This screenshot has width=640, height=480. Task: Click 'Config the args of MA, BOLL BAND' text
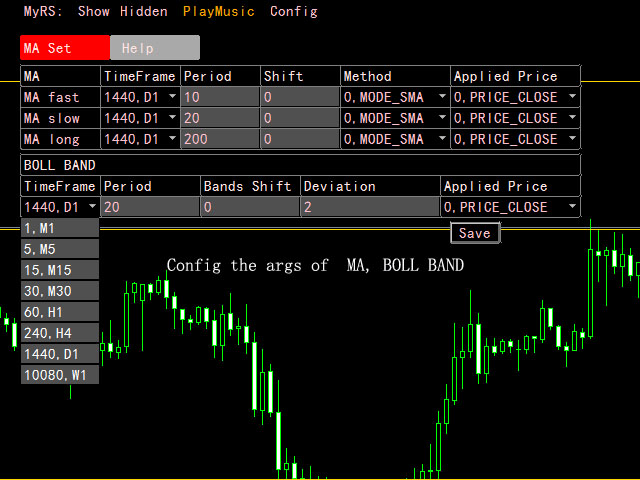pyautogui.click(x=315, y=265)
